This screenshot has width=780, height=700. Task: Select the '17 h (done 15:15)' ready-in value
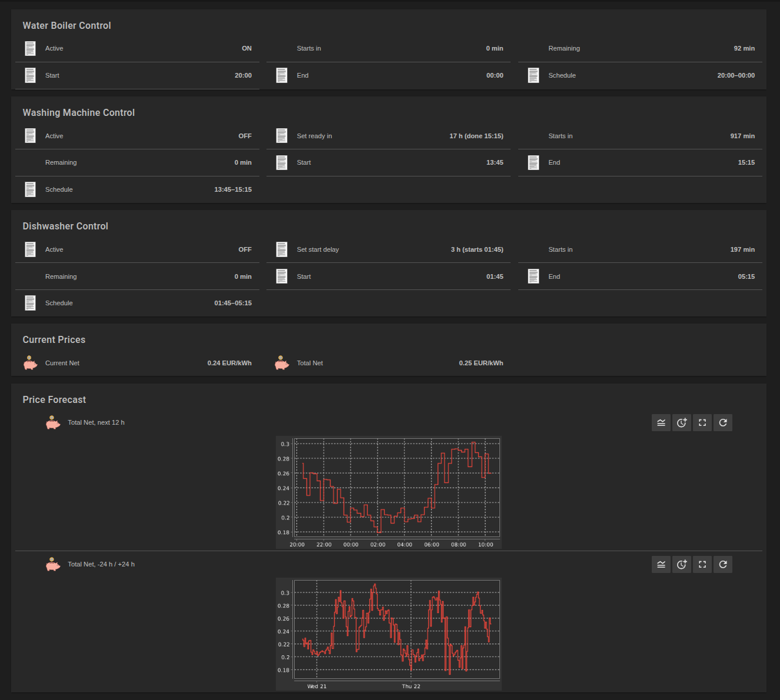click(x=476, y=136)
